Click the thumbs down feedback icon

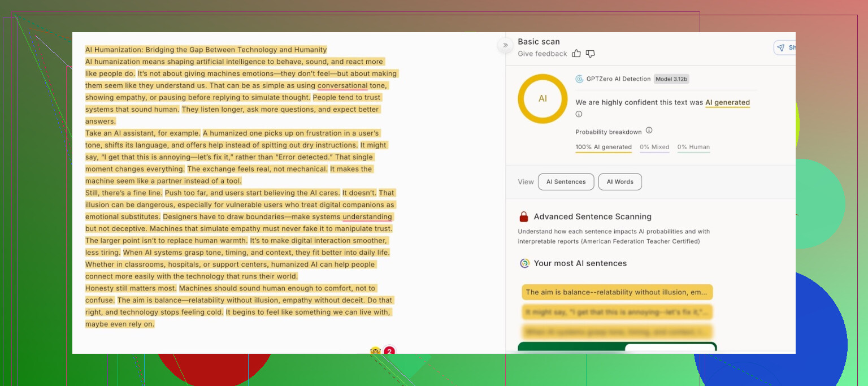(590, 54)
